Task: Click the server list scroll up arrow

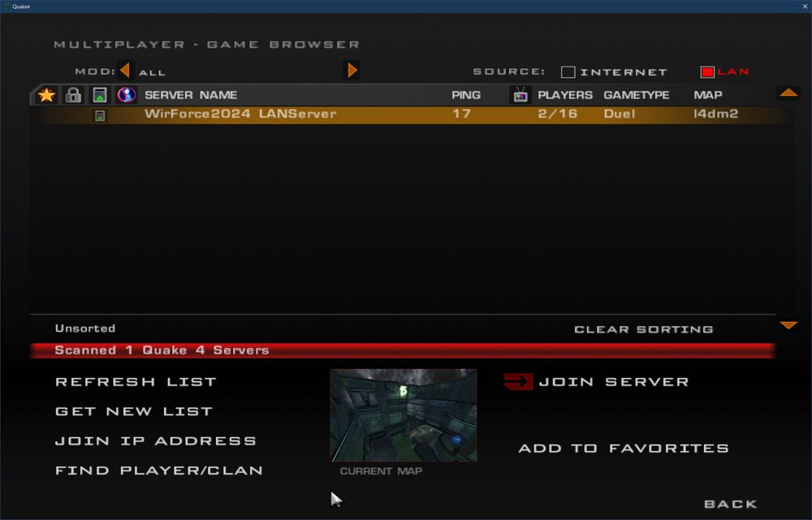Action: (x=788, y=92)
